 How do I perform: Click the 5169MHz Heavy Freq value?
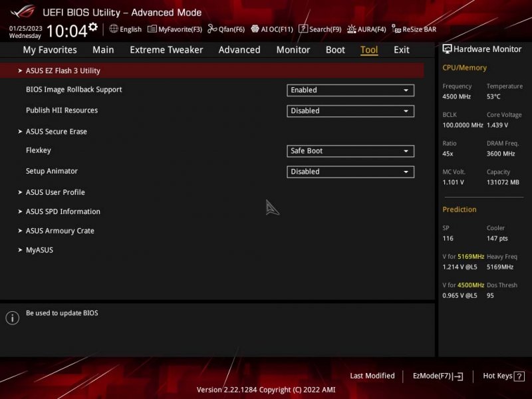click(x=500, y=267)
